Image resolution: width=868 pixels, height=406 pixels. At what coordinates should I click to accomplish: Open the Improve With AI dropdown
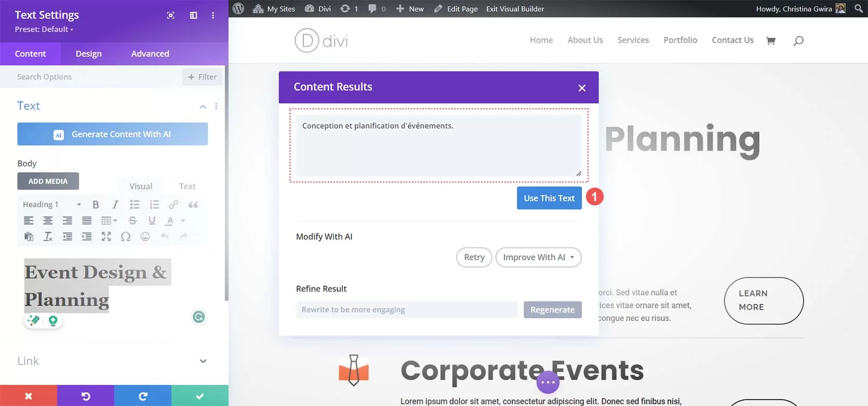coord(539,257)
